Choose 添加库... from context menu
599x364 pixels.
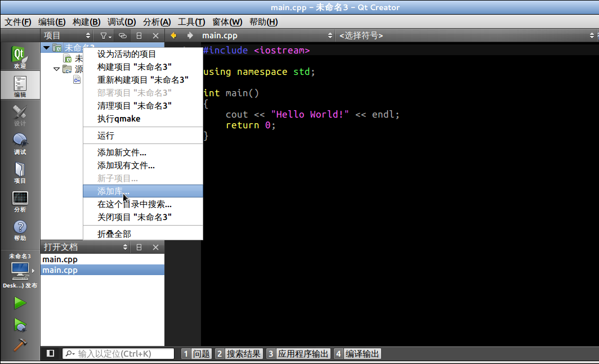point(143,191)
